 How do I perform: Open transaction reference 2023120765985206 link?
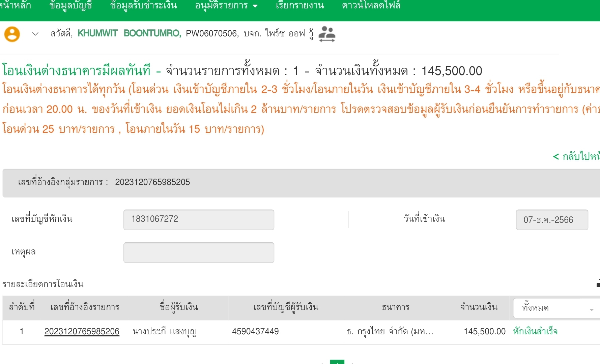[x=82, y=332]
